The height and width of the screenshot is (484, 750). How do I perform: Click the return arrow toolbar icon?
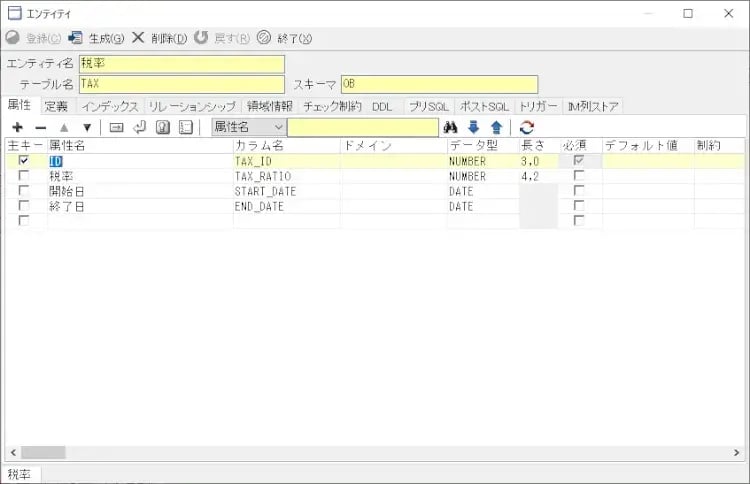[x=139, y=127]
